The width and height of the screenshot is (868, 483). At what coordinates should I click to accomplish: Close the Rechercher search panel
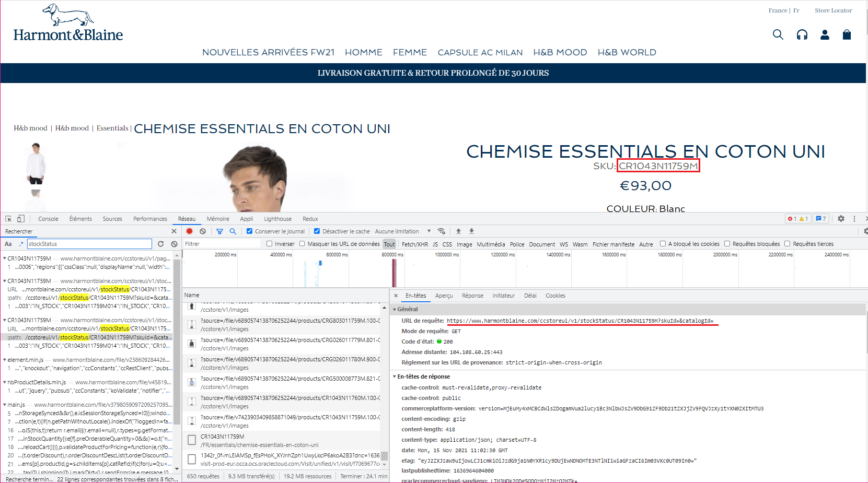(x=174, y=231)
